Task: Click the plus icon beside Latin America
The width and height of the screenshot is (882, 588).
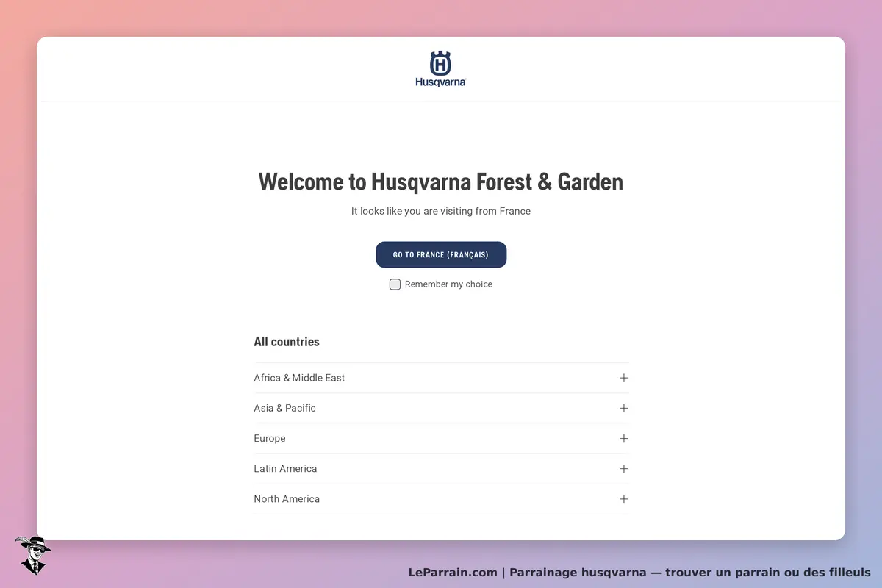Action: 624,468
